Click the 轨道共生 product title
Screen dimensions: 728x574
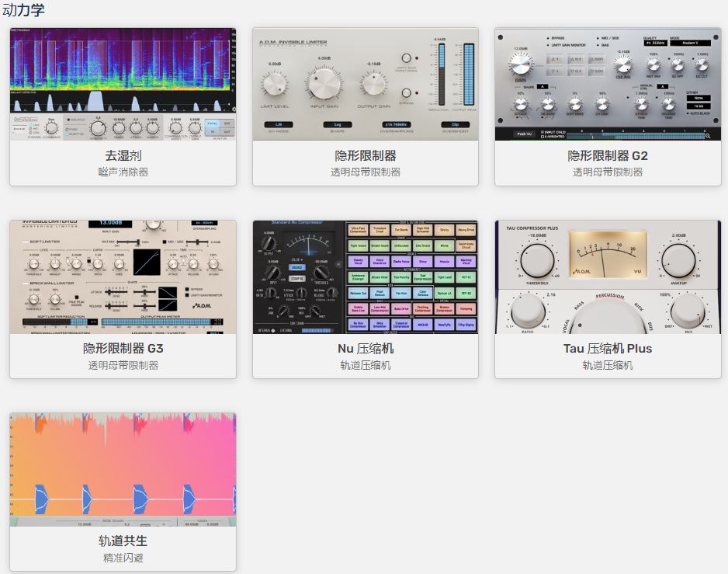[x=123, y=541]
